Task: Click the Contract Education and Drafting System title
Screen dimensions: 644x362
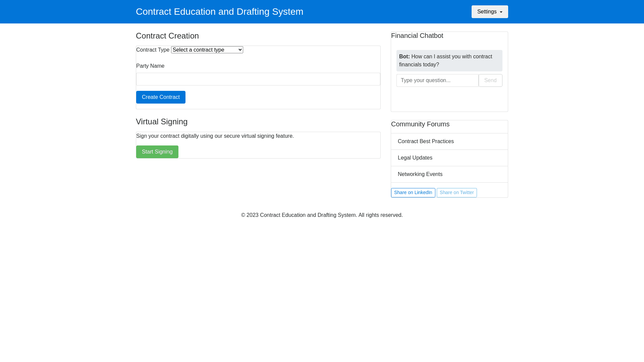Action: (219, 12)
